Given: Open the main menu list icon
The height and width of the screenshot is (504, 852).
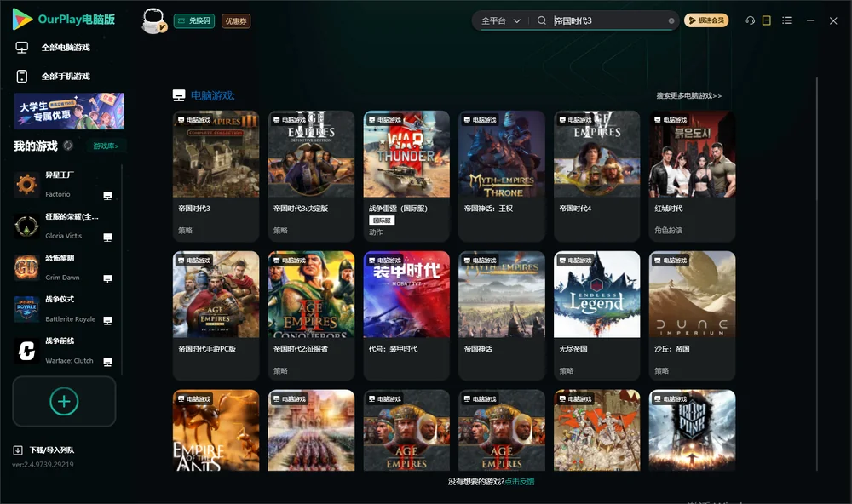Looking at the screenshot, I should (x=786, y=20).
